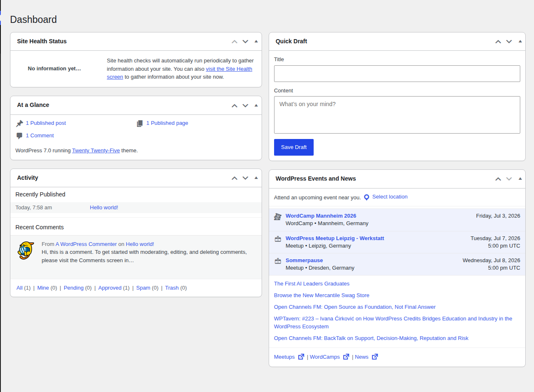
Task: Click the external link icon after Meetups
Action: [x=301, y=357]
